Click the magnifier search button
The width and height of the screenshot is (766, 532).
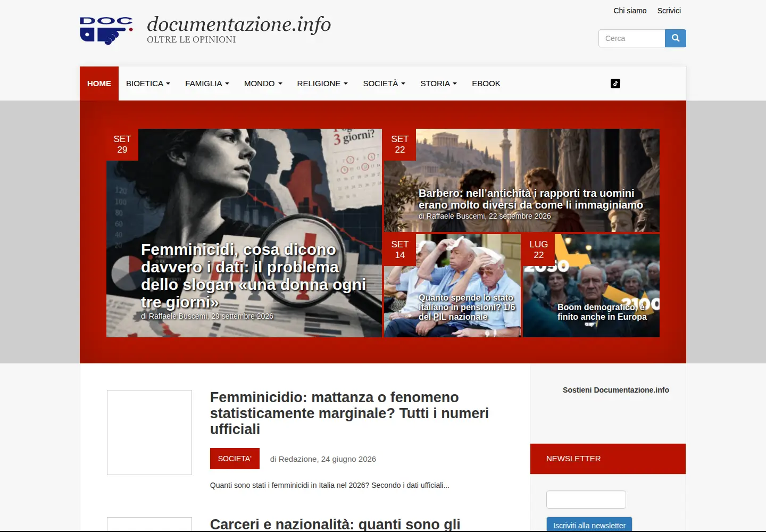coord(676,38)
